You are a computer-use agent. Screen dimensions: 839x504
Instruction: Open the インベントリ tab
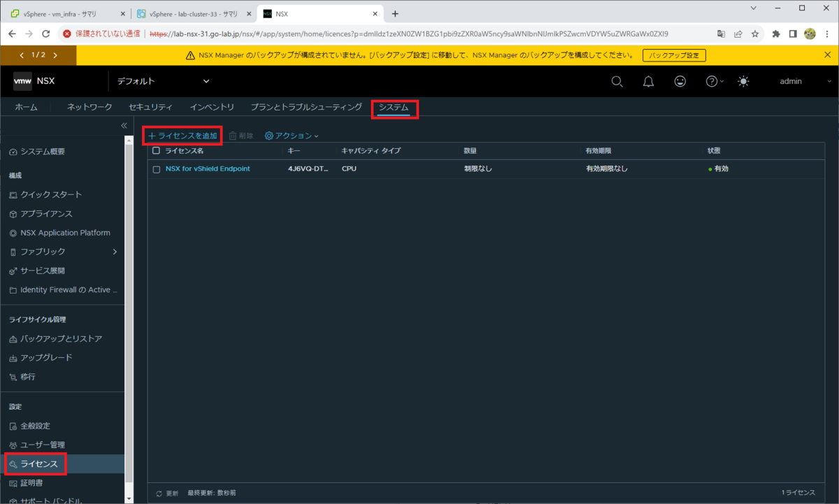click(x=212, y=107)
